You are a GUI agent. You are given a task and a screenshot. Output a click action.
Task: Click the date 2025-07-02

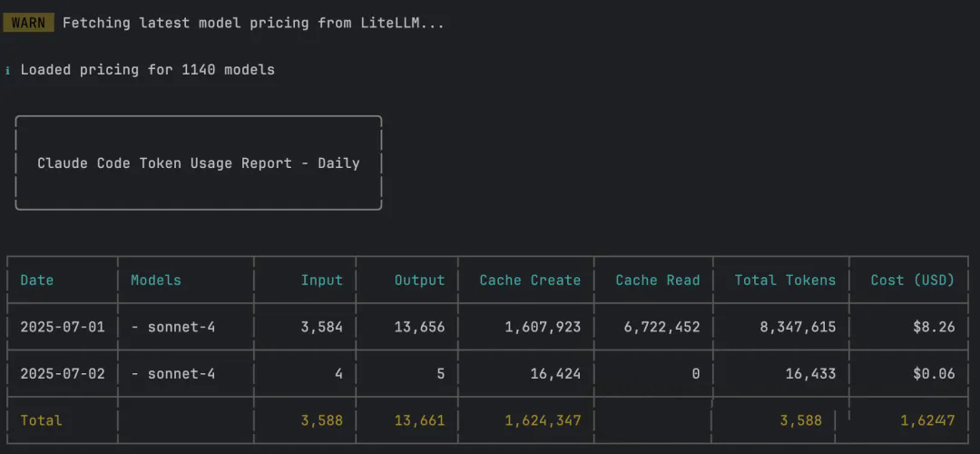(63, 374)
